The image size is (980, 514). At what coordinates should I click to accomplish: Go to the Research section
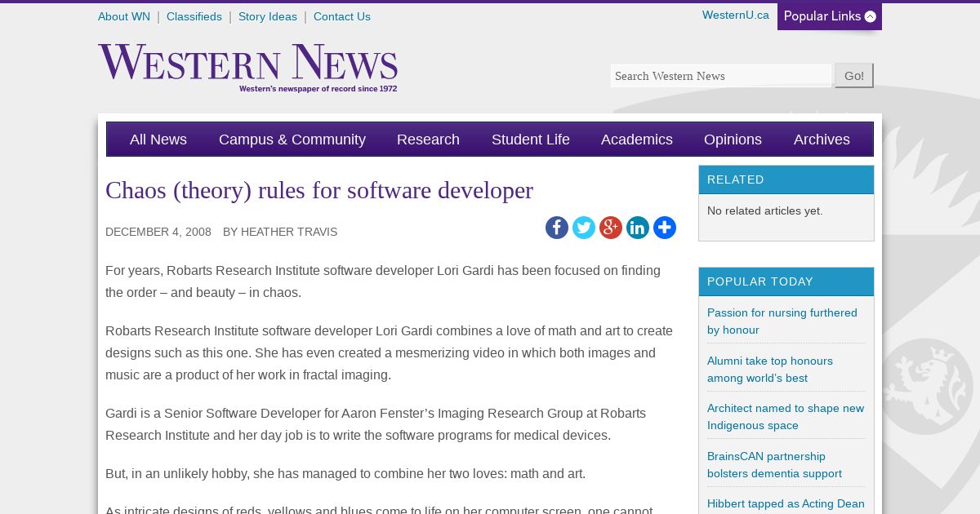(x=428, y=140)
